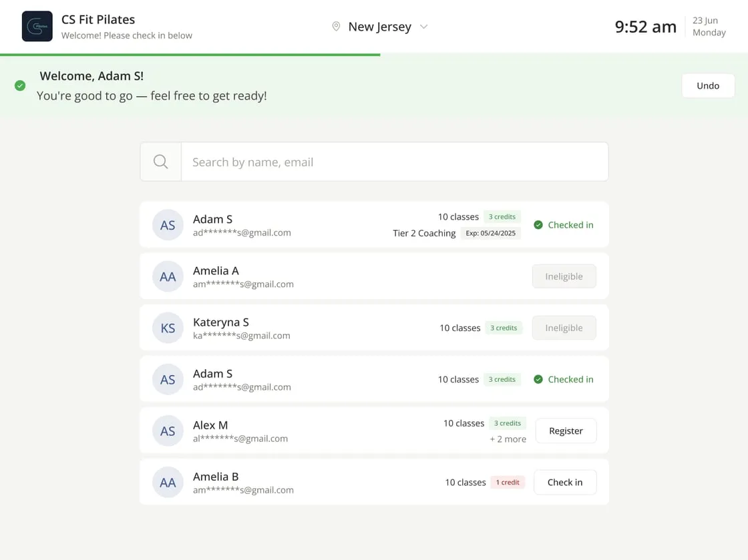The image size is (748, 560).
Task: Click the CS Fit Pilates logo icon
Action: pyautogui.click(x=37, y=26)
